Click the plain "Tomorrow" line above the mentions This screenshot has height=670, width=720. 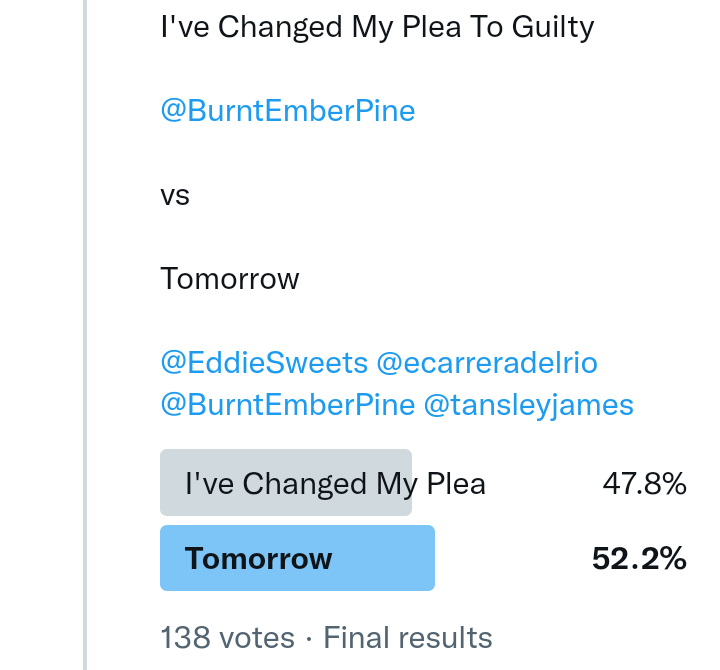tap(230, 279)
